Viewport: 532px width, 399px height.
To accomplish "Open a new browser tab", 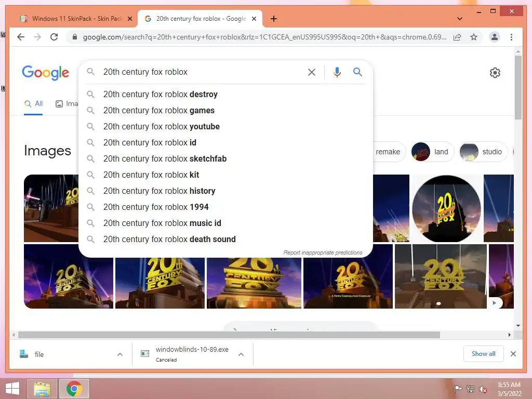I will 274,19.
